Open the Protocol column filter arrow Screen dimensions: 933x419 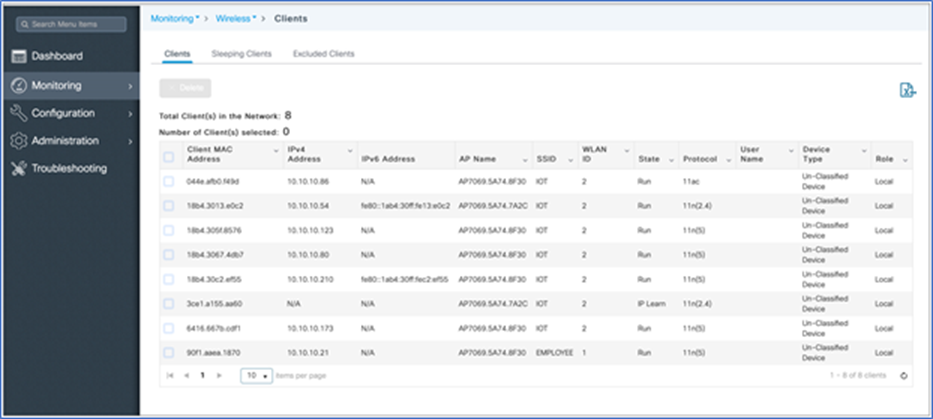tap(728, 160)
